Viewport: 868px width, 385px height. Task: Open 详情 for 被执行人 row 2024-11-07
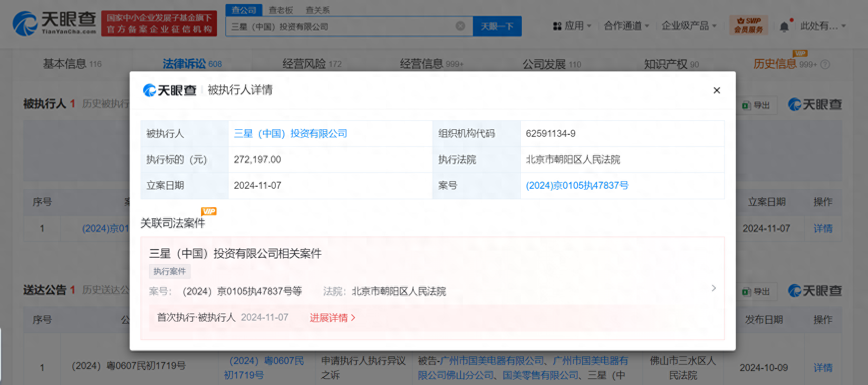point(823,228)
